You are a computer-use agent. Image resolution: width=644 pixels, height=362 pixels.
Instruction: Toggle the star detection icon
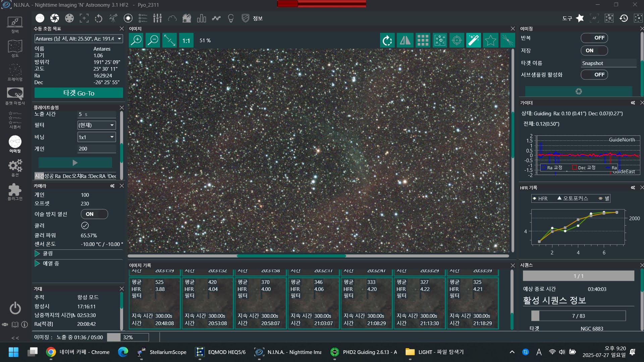point(490,41)
